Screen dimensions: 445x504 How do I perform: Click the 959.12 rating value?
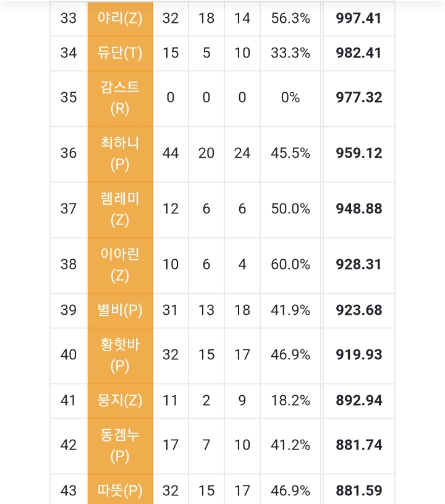(358, 153)
